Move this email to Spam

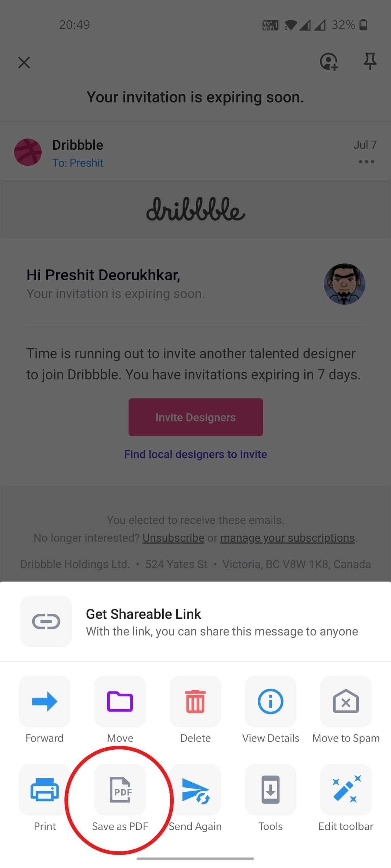(x=346, y=701)
